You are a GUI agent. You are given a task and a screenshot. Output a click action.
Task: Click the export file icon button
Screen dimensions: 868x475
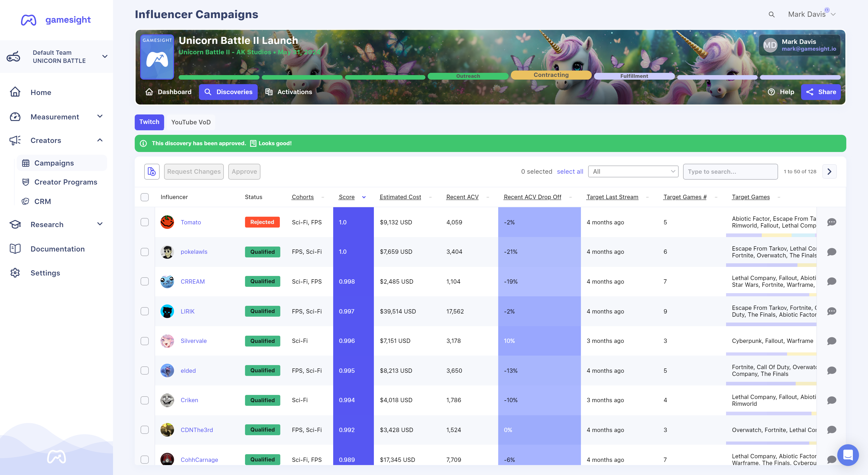click(x=152, y=172)
